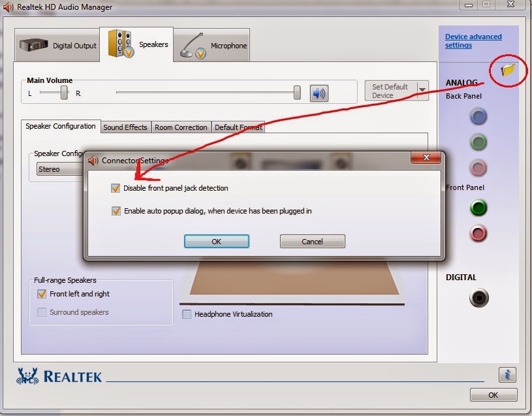532x416 pixels.
Task: Open the information icon near the Realtek footer
Action: tap(507, 375)
